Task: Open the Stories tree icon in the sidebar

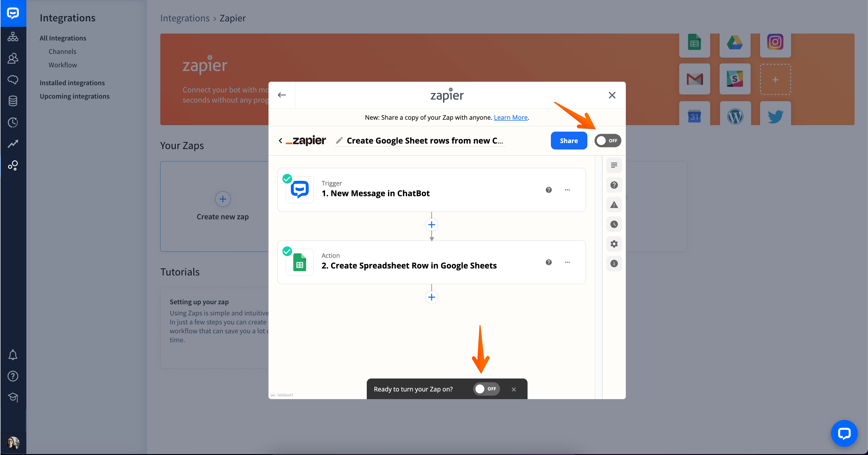Action: pyautogui.click(x=13, y=37)
